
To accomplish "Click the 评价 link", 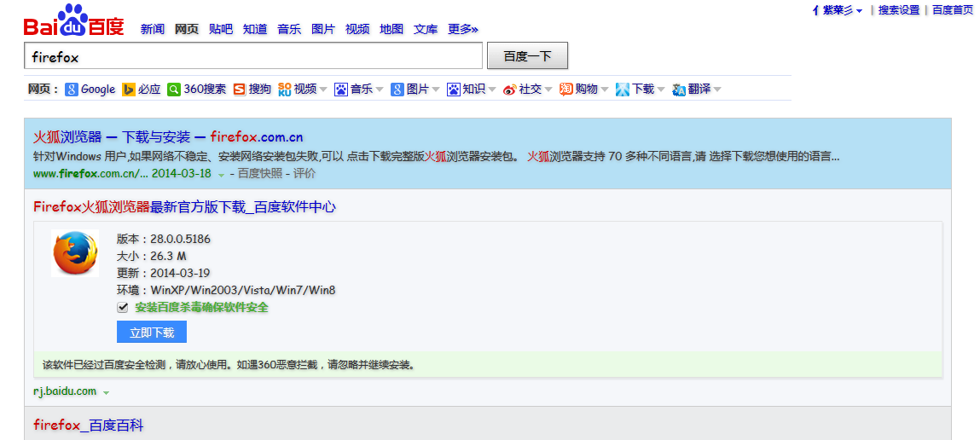I will [x=304, y=174].
